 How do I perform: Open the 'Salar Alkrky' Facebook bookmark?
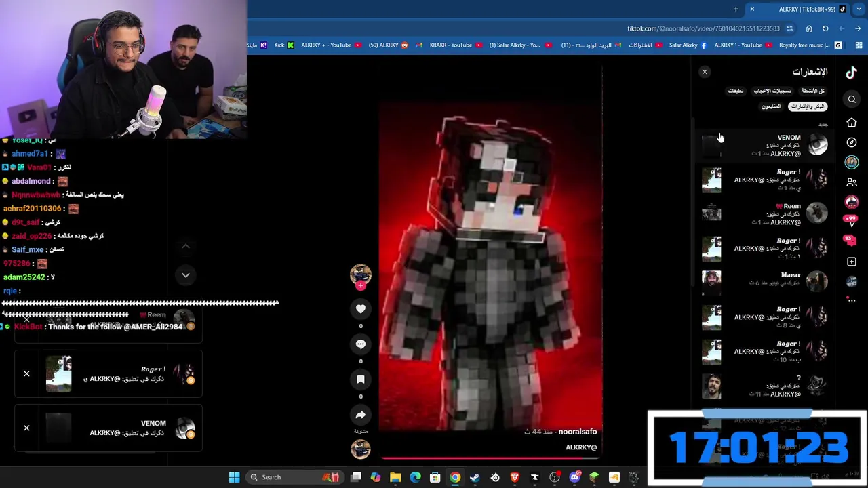coord(688,45)
